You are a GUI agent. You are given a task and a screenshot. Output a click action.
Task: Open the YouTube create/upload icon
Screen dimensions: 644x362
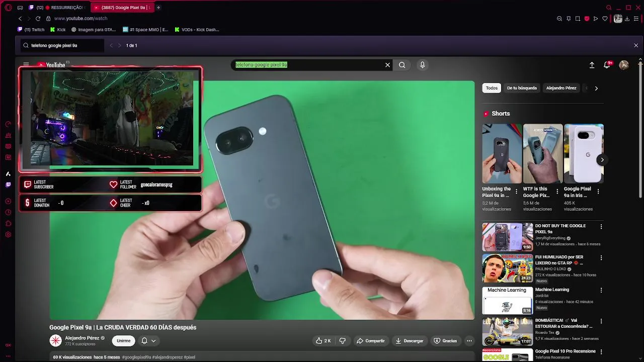[x=592, y=65]
